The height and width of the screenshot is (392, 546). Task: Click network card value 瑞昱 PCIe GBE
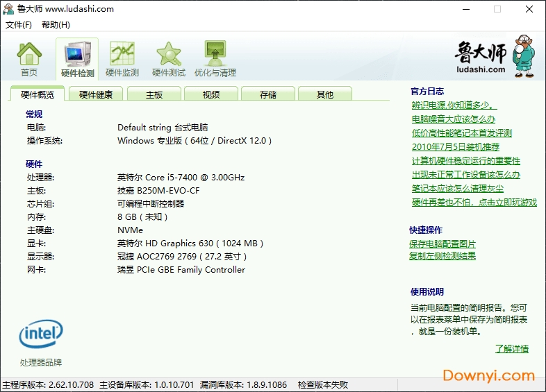181,270
